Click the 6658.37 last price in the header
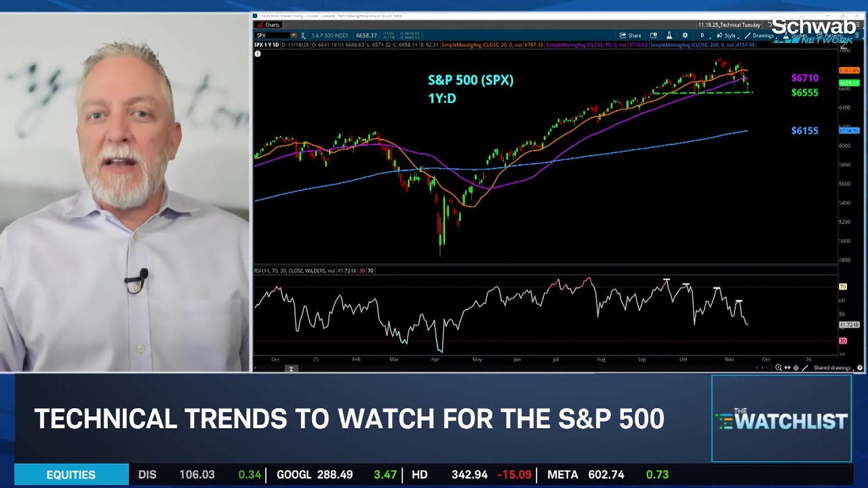This screenshot has height=488, width=868. coord(366,35)
